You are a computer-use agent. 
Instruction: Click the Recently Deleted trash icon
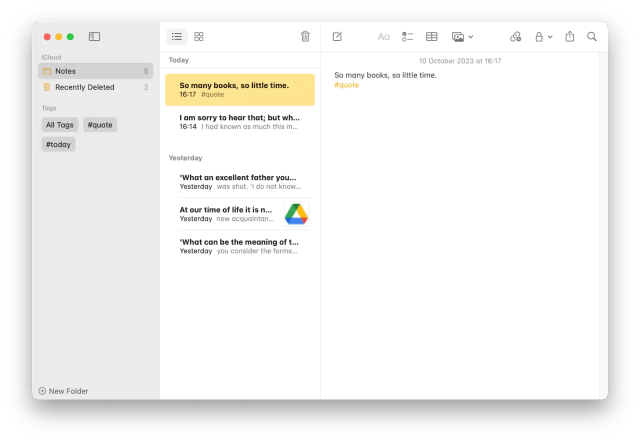point(47,87)
